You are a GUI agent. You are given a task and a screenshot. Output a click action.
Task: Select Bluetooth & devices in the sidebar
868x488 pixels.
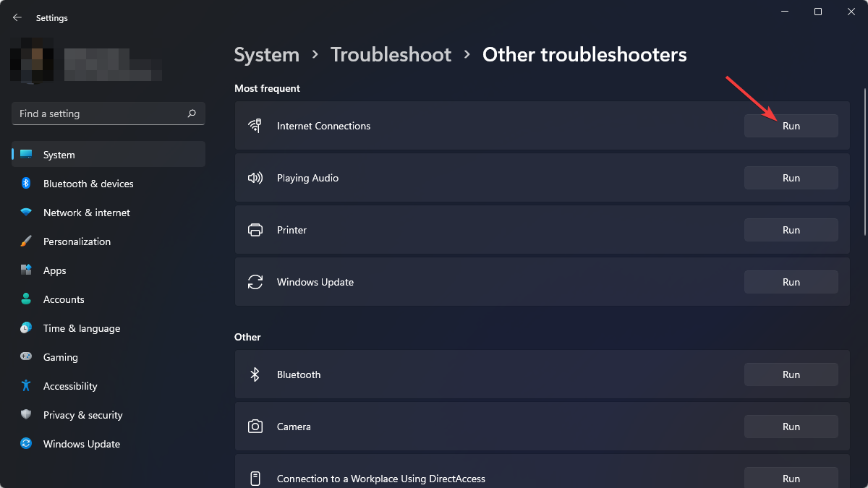(x=88, y=183)
